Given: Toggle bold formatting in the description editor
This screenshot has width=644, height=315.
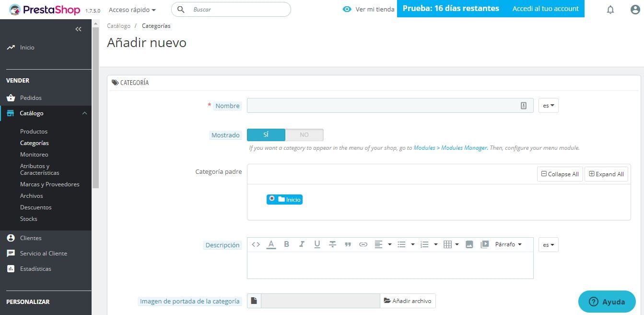Looking at the screenshot, I should point(287,244).
